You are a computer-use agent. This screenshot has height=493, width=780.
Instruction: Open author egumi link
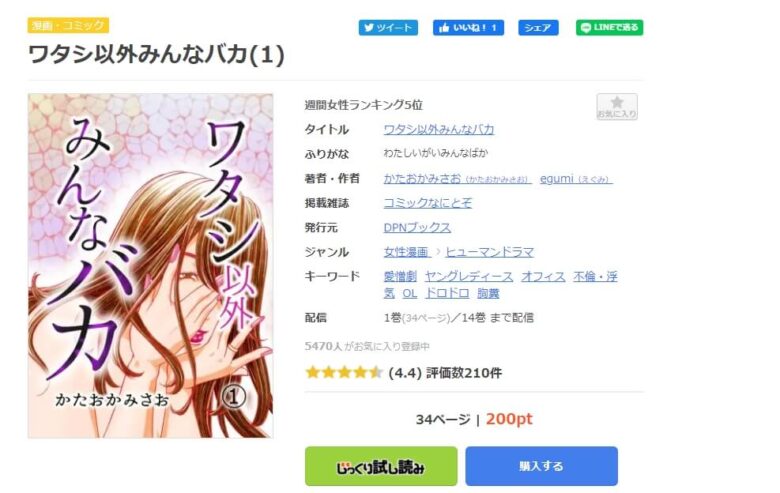click(576, 179)
